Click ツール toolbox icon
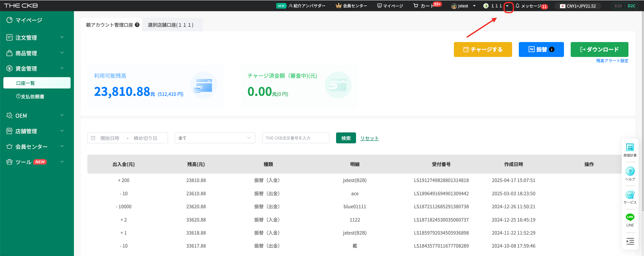 pyautogui.click(x=9, y=162)
